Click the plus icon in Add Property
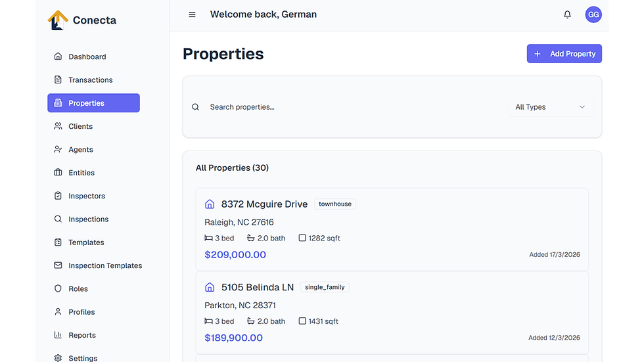The height and width of the screenshot is (362, 644). coord(538,54)
